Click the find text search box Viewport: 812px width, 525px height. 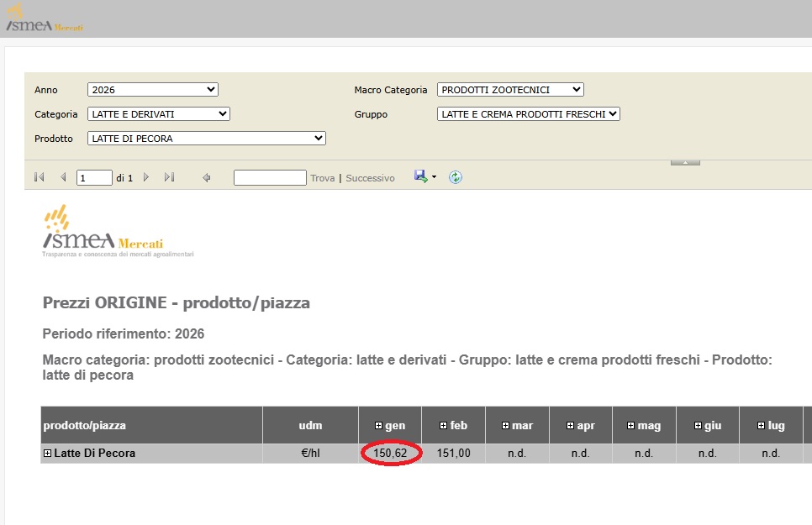(x=270, y=177)
